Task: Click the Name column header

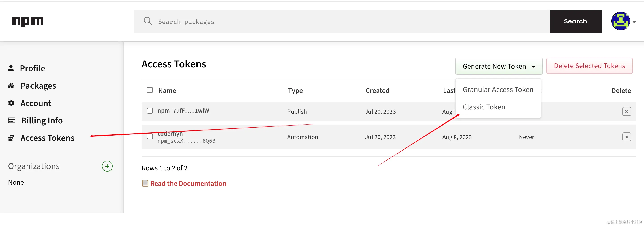Action: point(167,91)
